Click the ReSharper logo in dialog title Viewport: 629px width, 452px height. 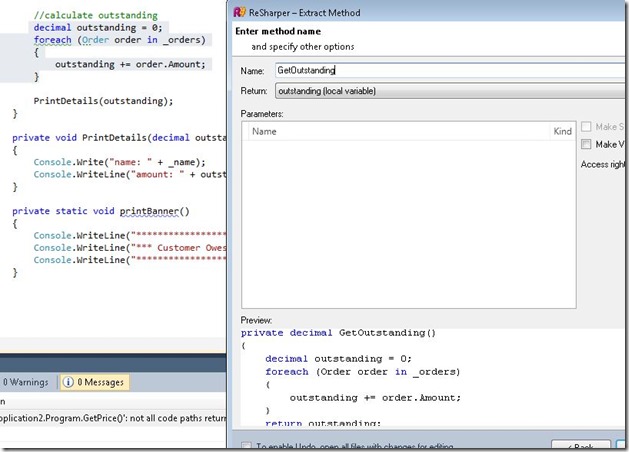(239, 12)
